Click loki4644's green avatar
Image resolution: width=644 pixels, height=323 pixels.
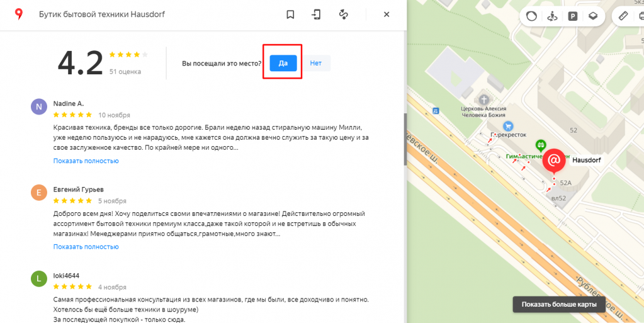[38, 279]
